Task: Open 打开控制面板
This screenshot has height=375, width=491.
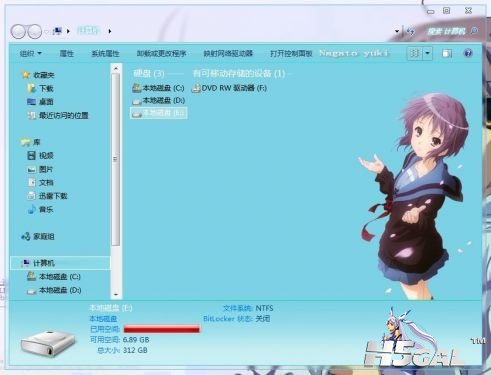Action: pyautogui.click(x=291, y=53)
